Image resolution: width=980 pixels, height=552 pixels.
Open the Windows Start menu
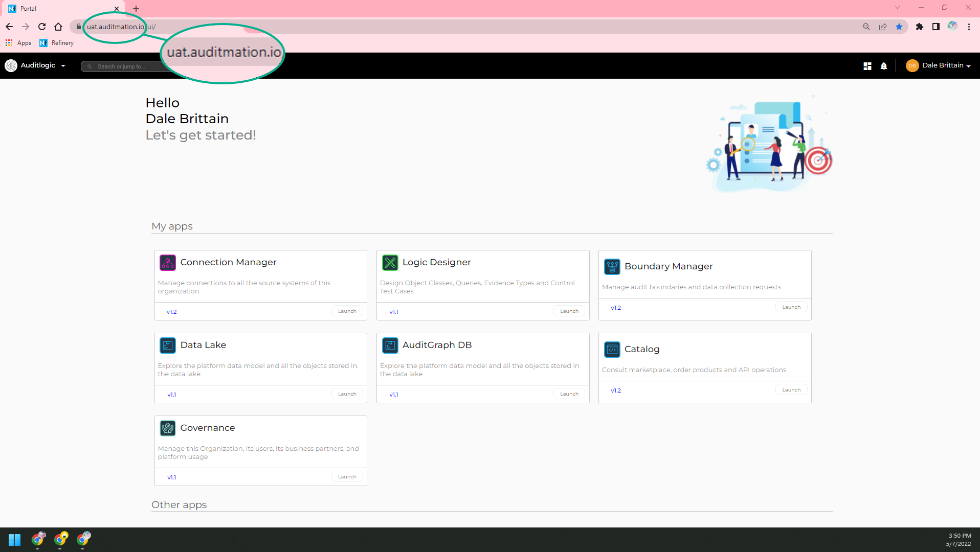pyautogui.click(x=14, y=540)
